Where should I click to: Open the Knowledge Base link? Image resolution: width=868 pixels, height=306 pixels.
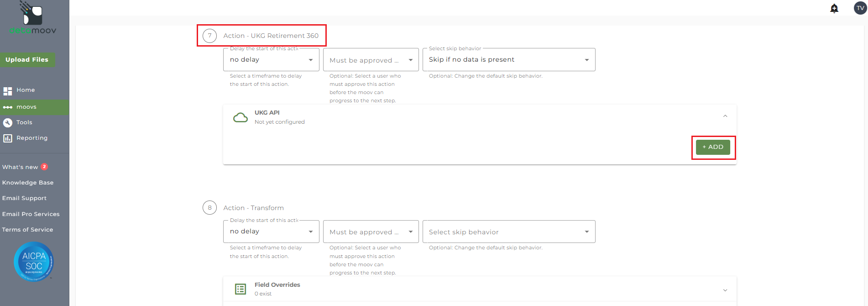point(28,183)
